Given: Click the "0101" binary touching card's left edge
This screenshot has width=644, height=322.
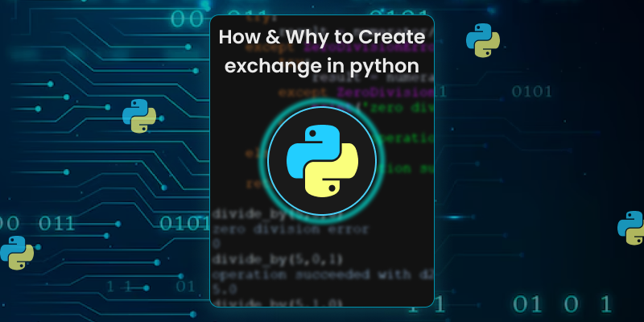Looking at the screenshot, I should pyautogui.click(x=184, y=223).
